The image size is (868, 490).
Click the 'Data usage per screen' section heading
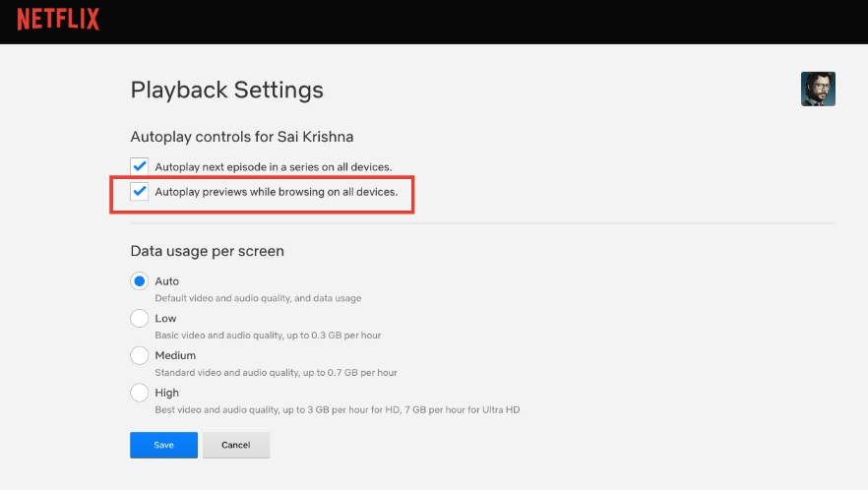208,251
